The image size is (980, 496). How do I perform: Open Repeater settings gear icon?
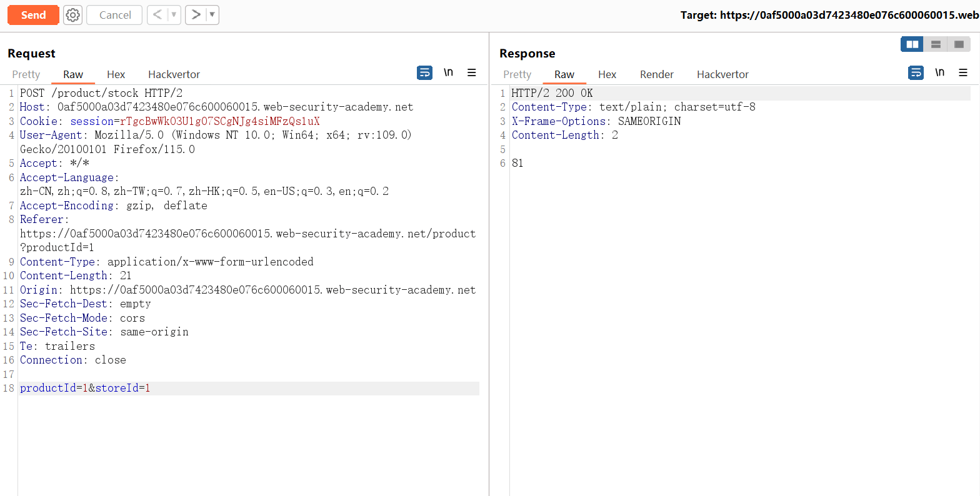(73, 15)
